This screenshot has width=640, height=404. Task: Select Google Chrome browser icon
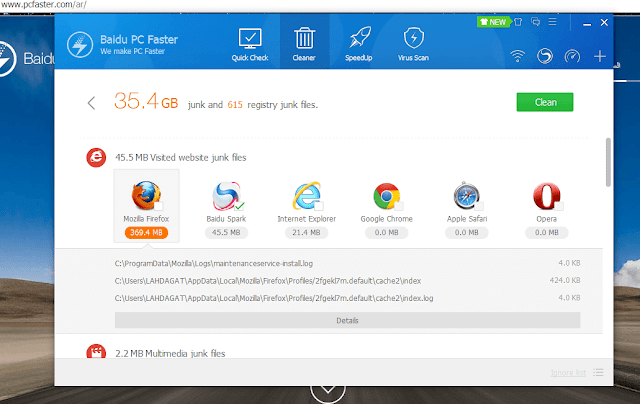(x=386, y=195)
